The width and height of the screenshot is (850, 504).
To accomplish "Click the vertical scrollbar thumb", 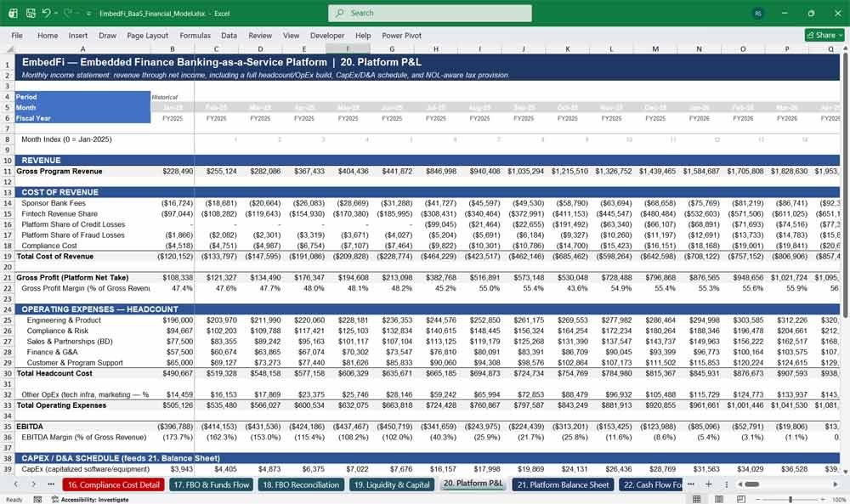I will (845, 184).
